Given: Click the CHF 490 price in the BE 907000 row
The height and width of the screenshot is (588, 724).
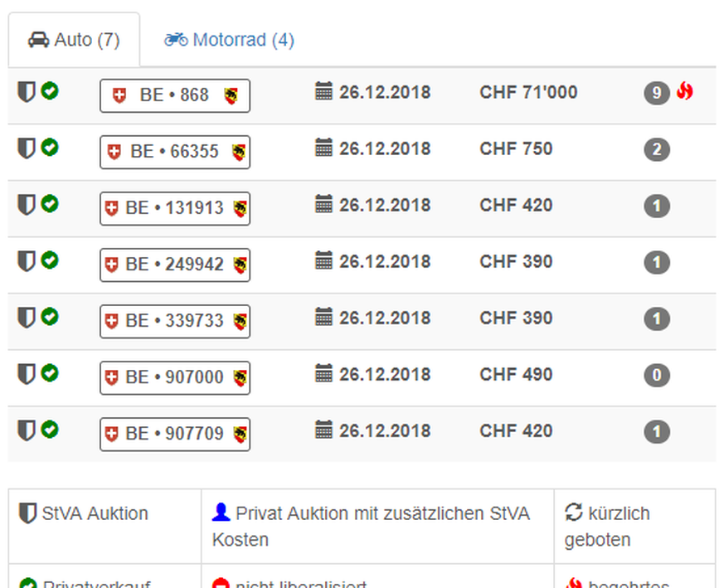Looking at the screenshot, I should (x=515, y=374).
